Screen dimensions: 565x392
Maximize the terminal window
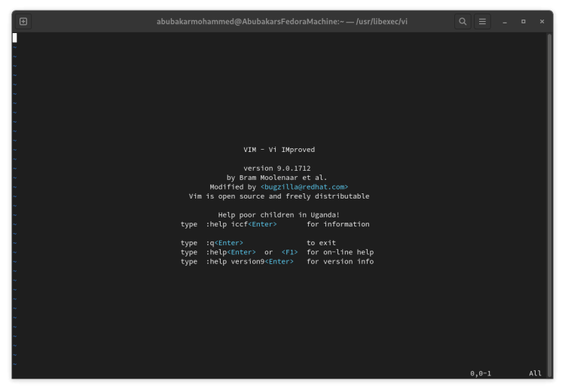(x=524, y=22)
